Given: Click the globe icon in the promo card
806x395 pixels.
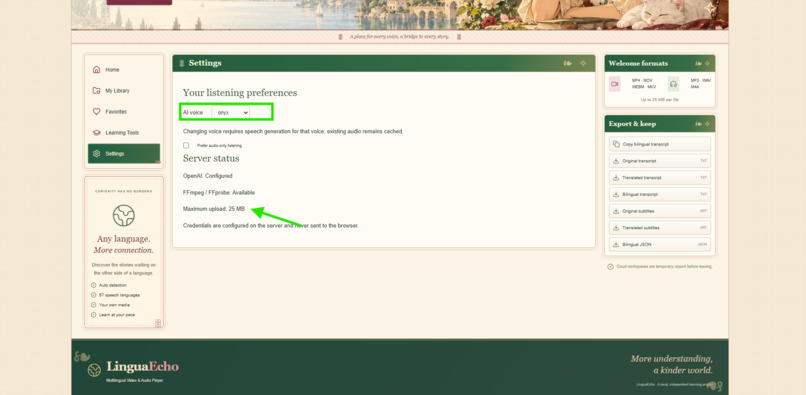Looking at the screenshot, I should (x=124, y=216).
